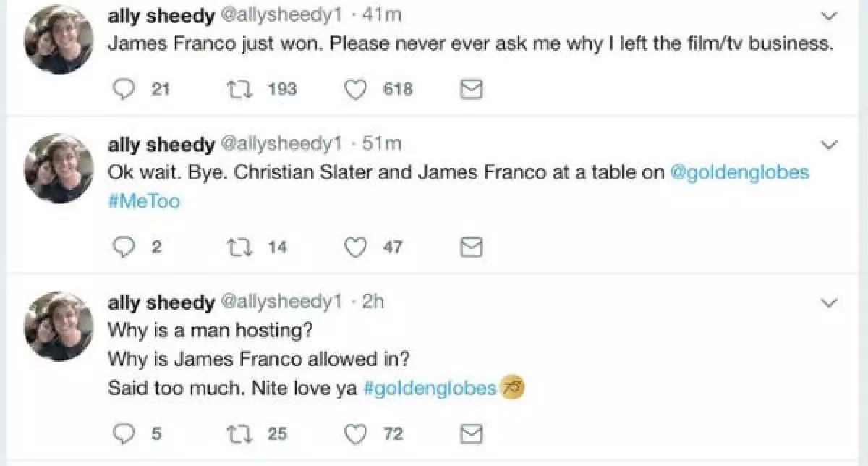The width and height of the screenshot is (868, 466).
Task: Open dropdown arrow on the 2h tweet
Action: [x=830, y=302]
